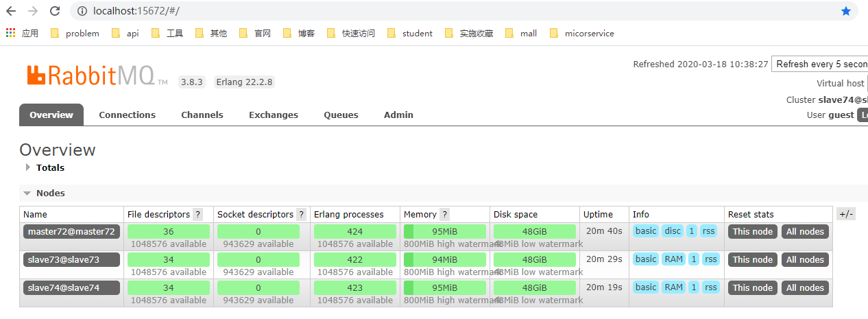This screenshot has width=868, height=319.
Task: Click the disc tag in master72 row
Action: click(673, 231)
